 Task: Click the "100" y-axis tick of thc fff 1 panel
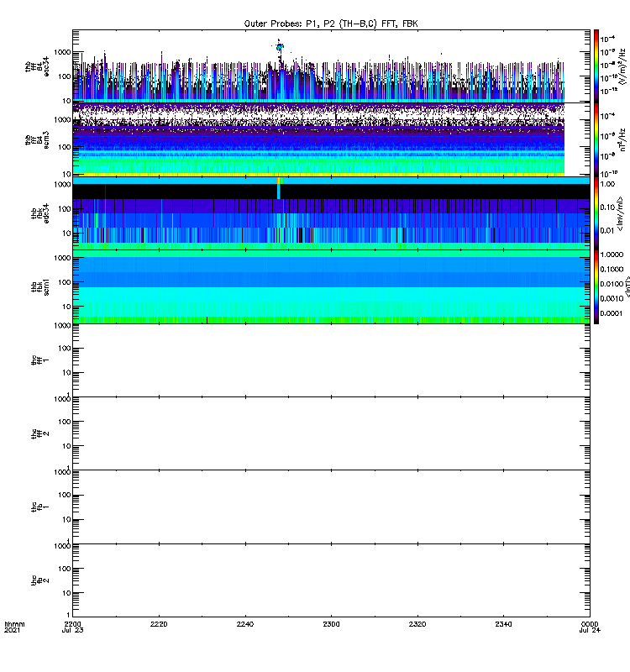65,349
